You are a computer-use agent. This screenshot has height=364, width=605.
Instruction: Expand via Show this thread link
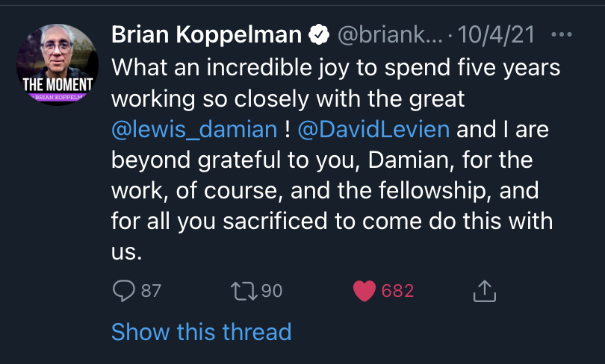coord(201,331)
